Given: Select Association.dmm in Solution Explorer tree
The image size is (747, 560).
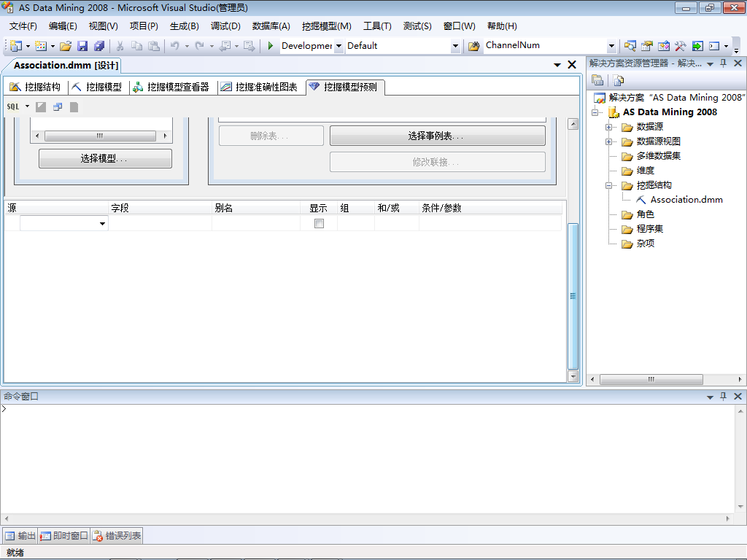Looking at the screenshot, I should coord(686,200).
